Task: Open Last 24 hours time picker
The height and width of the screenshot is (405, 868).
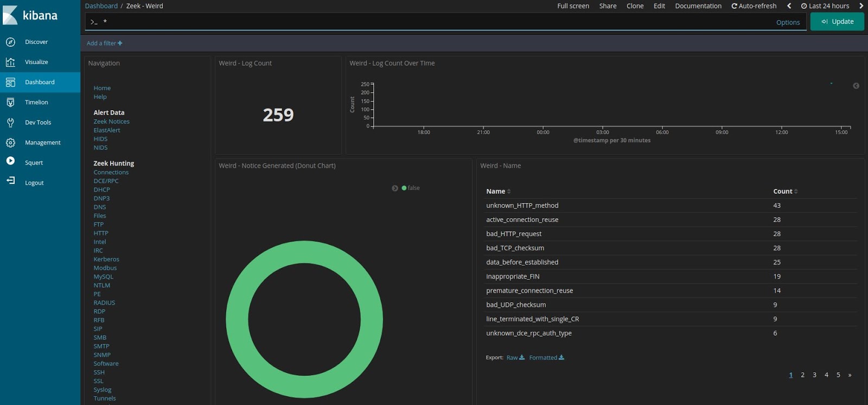Action: coord(825,6)
